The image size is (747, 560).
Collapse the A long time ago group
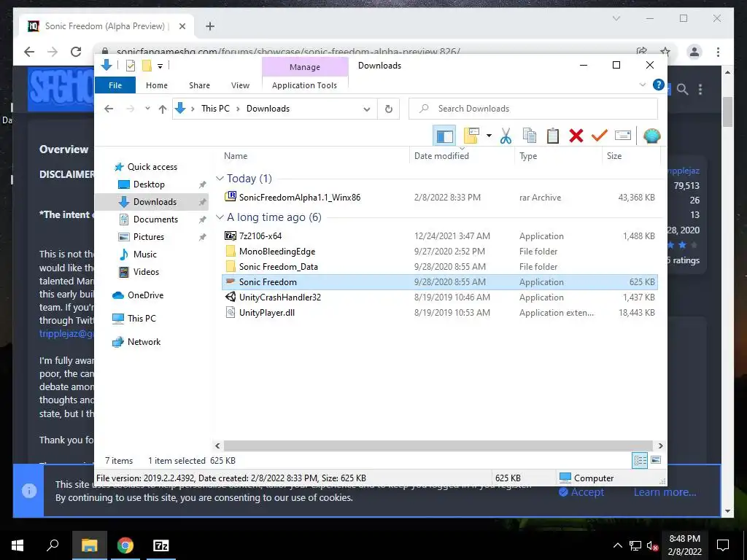pyautogui.click(x=220, y=217)
